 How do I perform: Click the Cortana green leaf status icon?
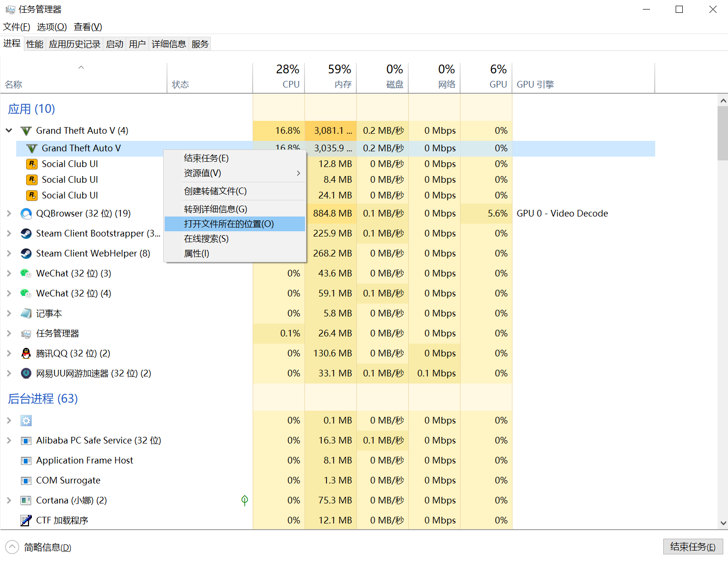click(245, 501)
